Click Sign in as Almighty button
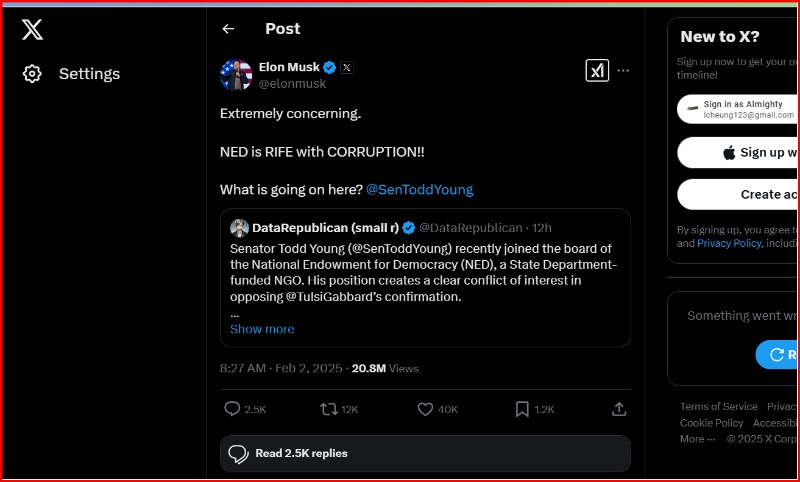This screenshot has width=800, height=482. (738, 109)
